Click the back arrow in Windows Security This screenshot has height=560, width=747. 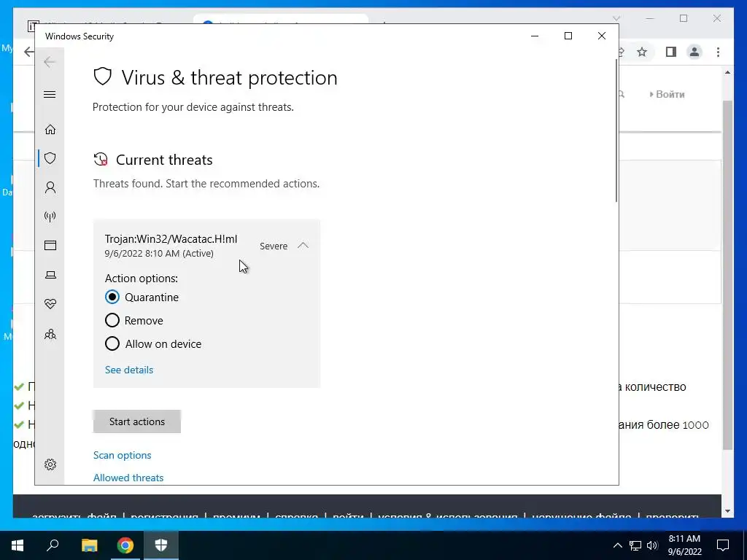click(x=50, y=62)
